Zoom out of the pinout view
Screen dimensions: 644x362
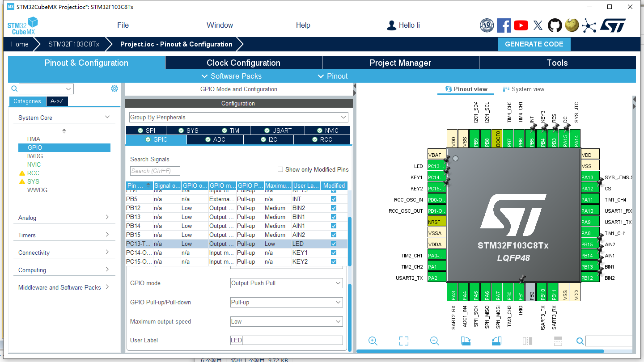coord(434,341)
